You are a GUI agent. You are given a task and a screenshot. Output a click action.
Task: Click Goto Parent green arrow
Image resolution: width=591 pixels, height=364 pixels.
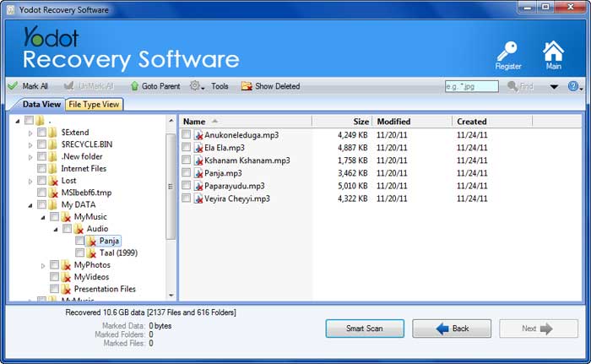(x=134, y=86)
